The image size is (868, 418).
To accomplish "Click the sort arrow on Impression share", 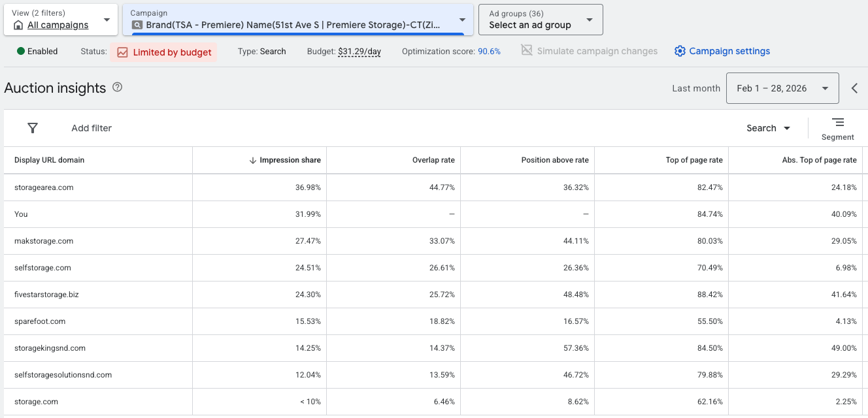I will point(252,160).
